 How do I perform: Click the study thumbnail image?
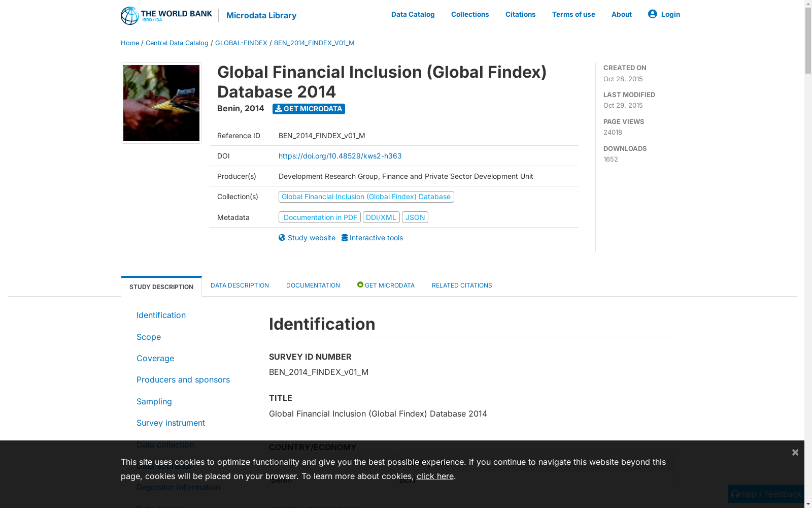[161, 103]
